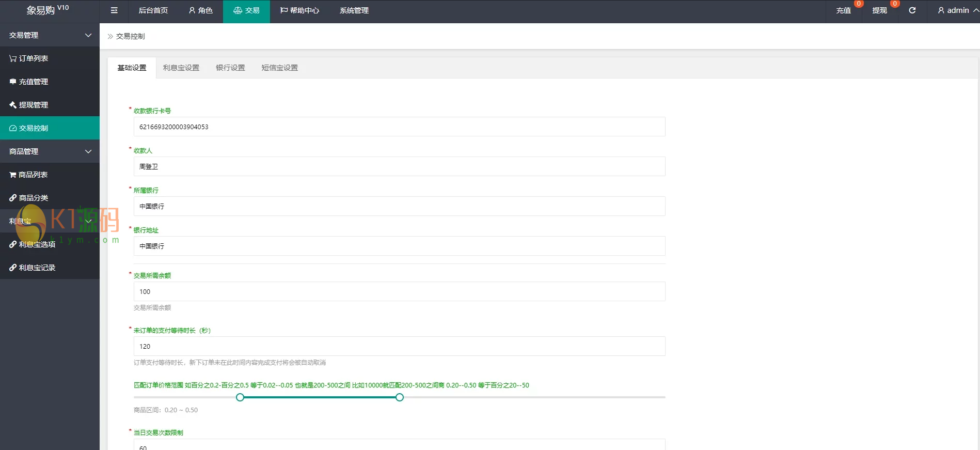Select the 交易 top menu
This screenshot has width=980, height=450.
coord(246,10)
